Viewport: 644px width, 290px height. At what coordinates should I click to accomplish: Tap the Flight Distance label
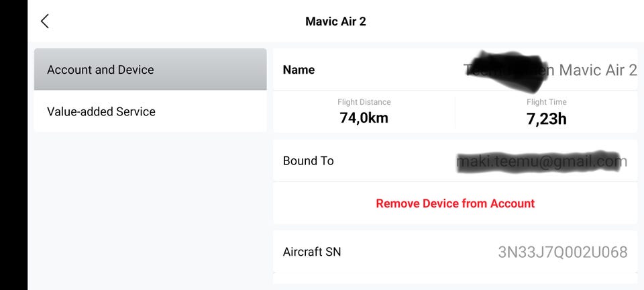point(364,102)
